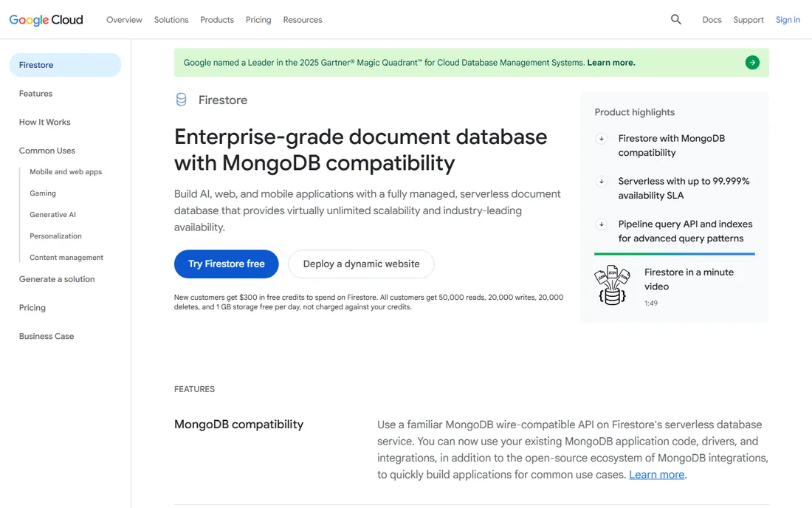Screen dimensions: 812x508
Task: Go to Docs in header
Action: pos(712,20)
